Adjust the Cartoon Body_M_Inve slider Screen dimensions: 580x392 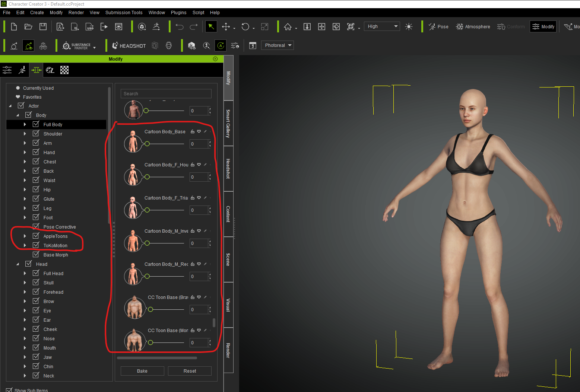pyautogui.click(x=164, y=243)
